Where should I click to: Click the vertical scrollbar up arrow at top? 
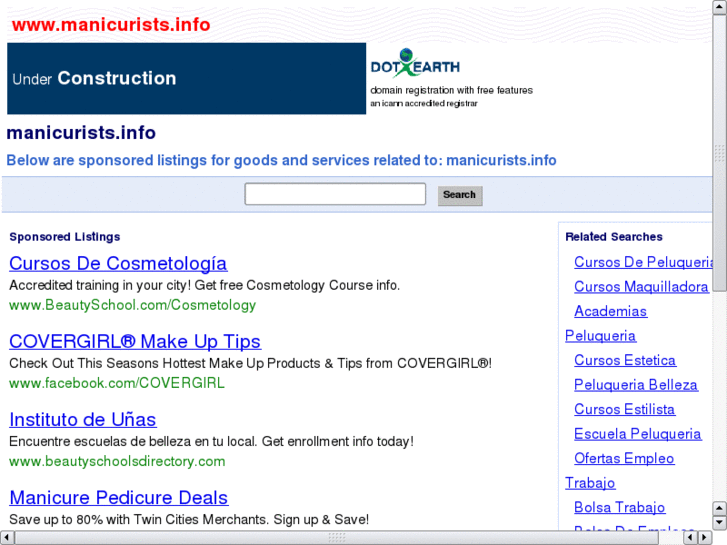tap(720, 7)
